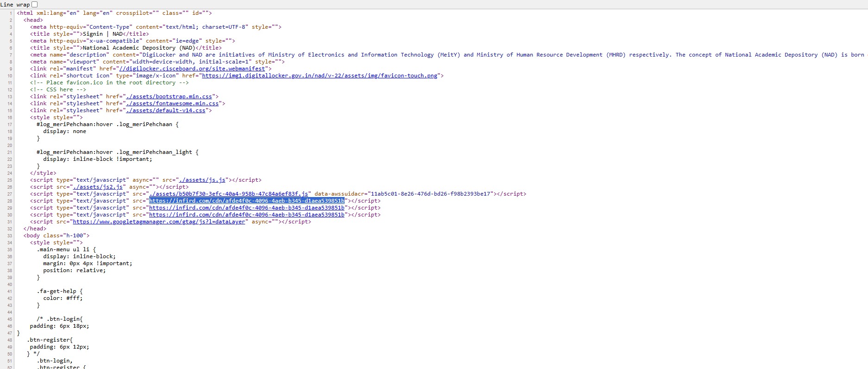
Task: Click the '#log_meriPehchaan:hover .log_meriPehchaan_light {' selector
Action: click(x=118, y=152)
